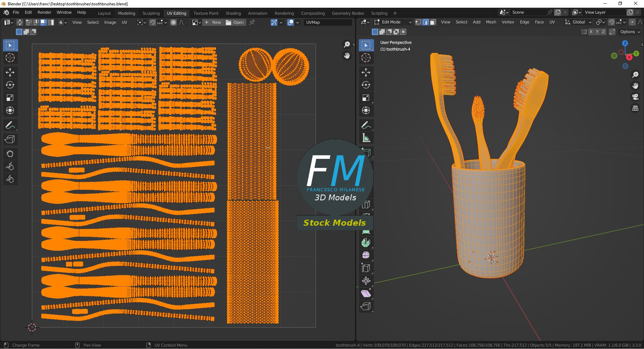Open the Mesh menu in 3D viewport
Screen dimensions: 644x349
[491, 22]
